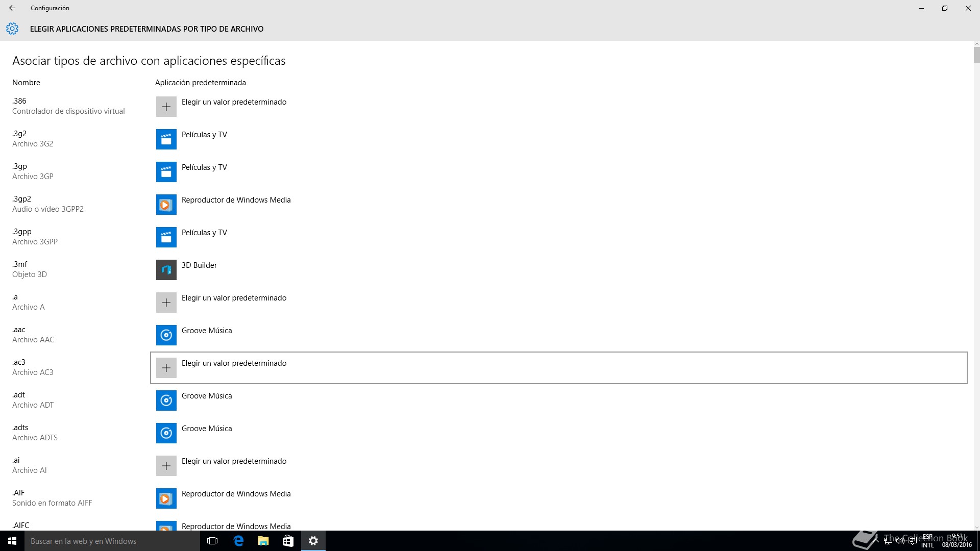Click the 'Archivo ADTS' description
Image resolution: width=980 pixels, height=551 pixels.
[35, 438]
